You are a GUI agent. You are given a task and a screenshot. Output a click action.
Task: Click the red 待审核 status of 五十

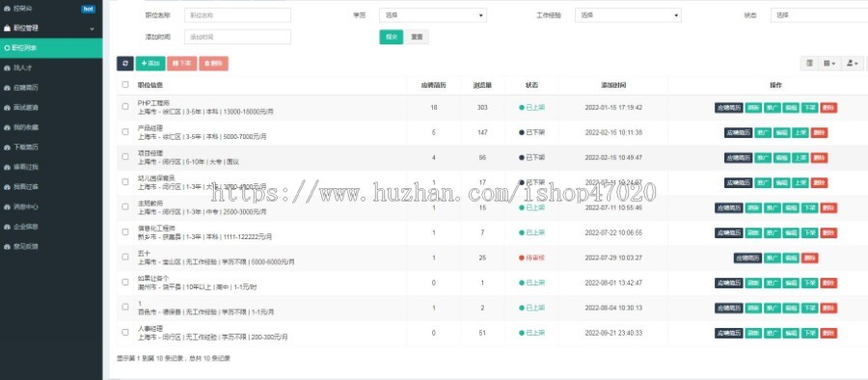click(x=532, y=258)
